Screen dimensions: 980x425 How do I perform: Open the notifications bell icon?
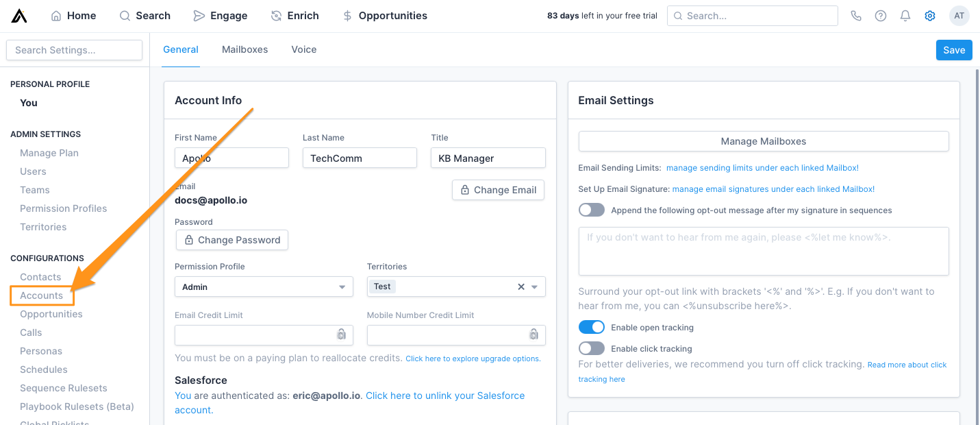[x=905, y=15]
